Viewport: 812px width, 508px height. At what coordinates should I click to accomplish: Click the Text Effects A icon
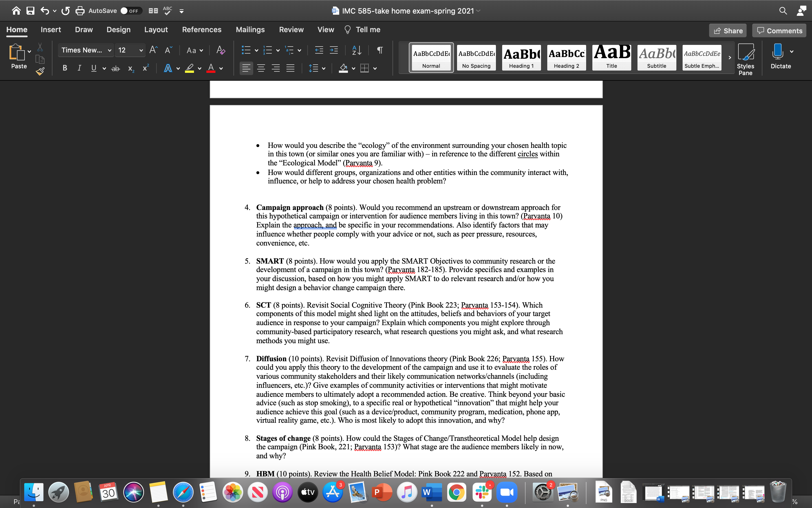click(168, 69)
